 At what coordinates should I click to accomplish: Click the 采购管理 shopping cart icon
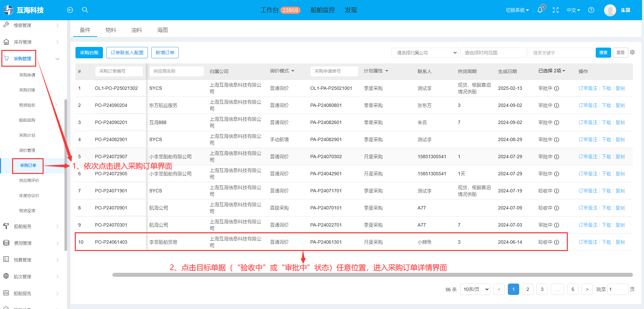pyautogui.click(x=6, y=58)
